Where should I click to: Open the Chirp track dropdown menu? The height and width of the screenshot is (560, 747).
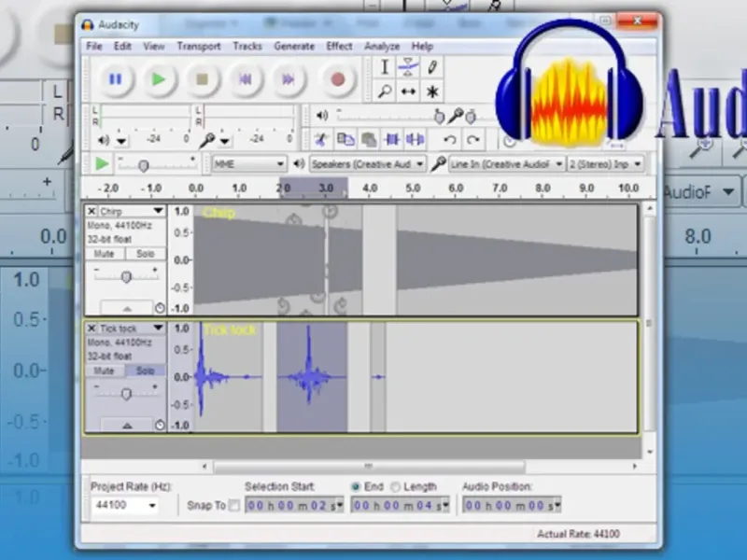click(158, 211)
